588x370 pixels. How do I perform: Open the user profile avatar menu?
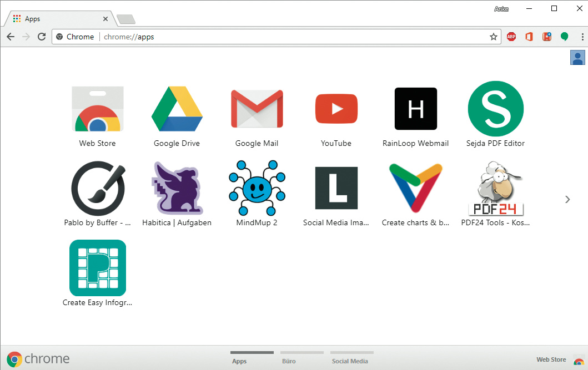click(x=577, y=57)
